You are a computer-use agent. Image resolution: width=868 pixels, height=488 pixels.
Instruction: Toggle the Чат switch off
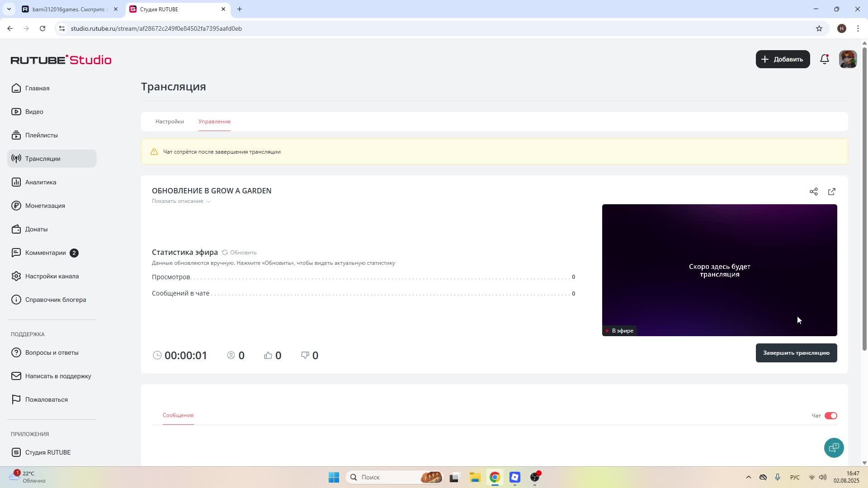pyautogui.click(x=830, y=416)
